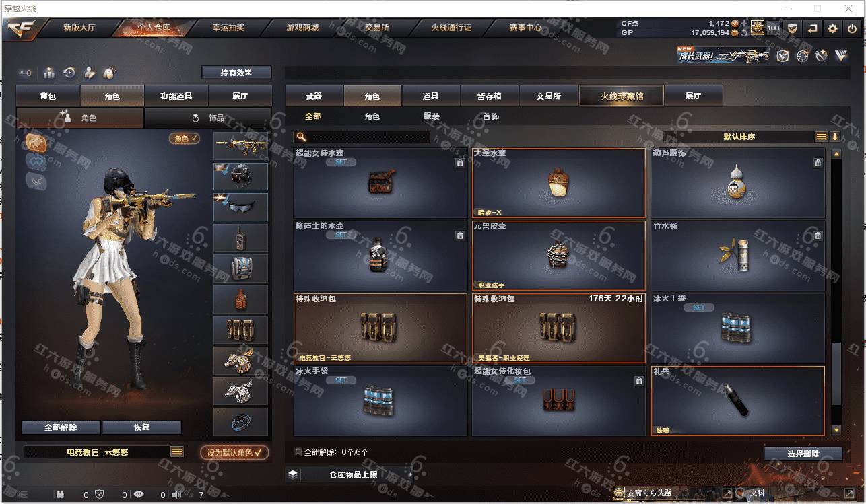The width and height of the screenshot is (866, 504).
Task: Expand the character list next to 电竞教官-云悠悠
Action: click(x=177, y=452)
